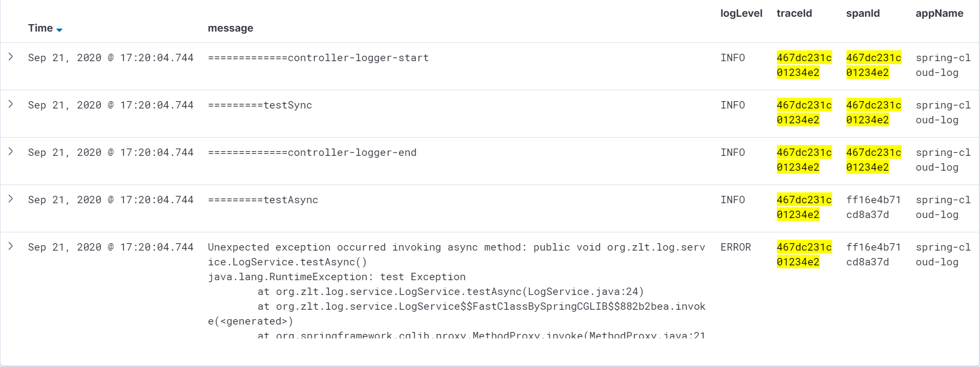The width and height of the screenshot is (980, 367).
Task: Expand the controller-logger-end log row
Action: (11, 152)
